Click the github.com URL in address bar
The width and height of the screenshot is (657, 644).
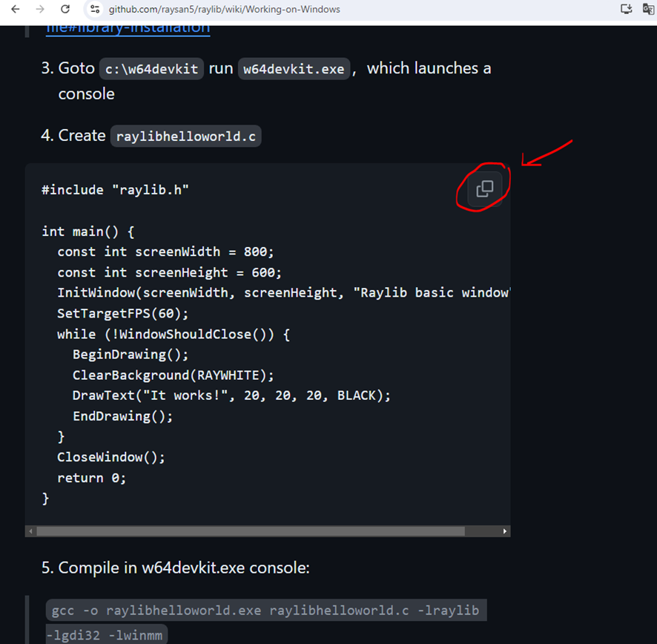[x=224, y=10]
